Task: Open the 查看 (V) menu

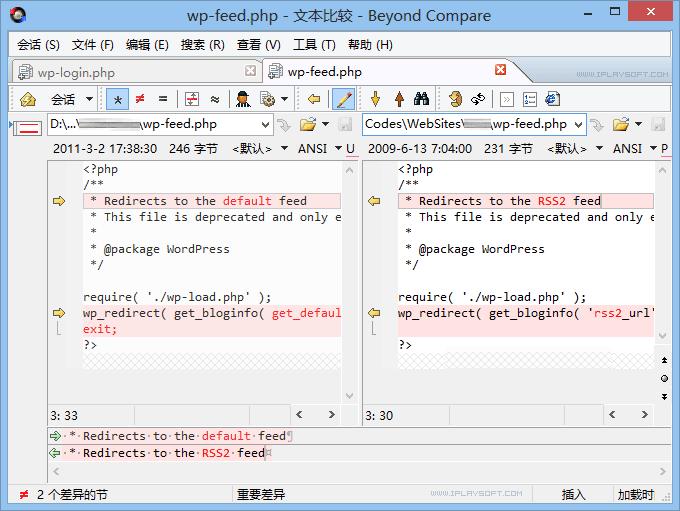Action: (x=258, y=45)
